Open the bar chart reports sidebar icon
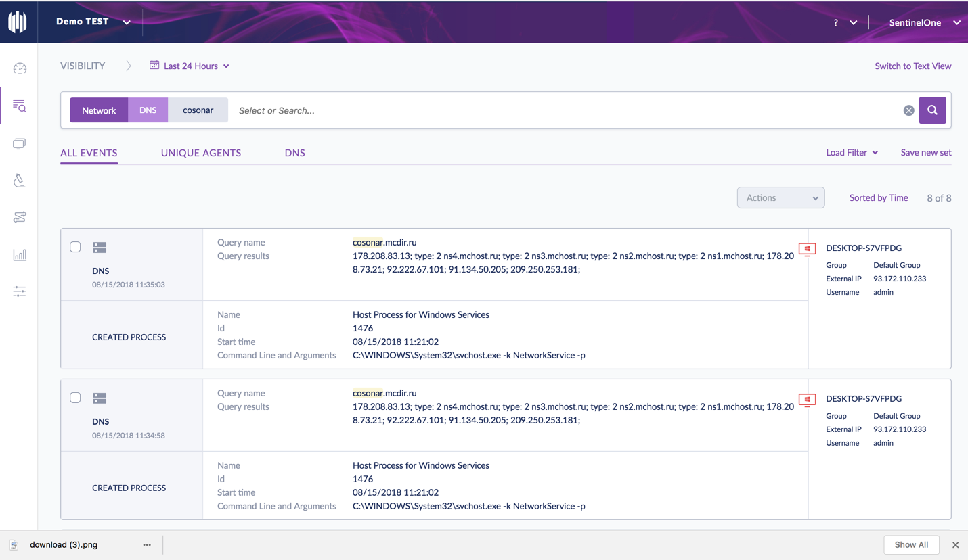Screen dimensions: 968x560 20,254
